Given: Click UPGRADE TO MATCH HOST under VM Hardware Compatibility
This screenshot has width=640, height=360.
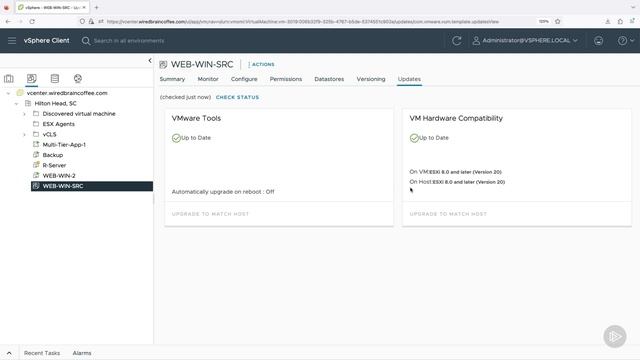Looking at the screenshot, I should (x=448, y=214).
